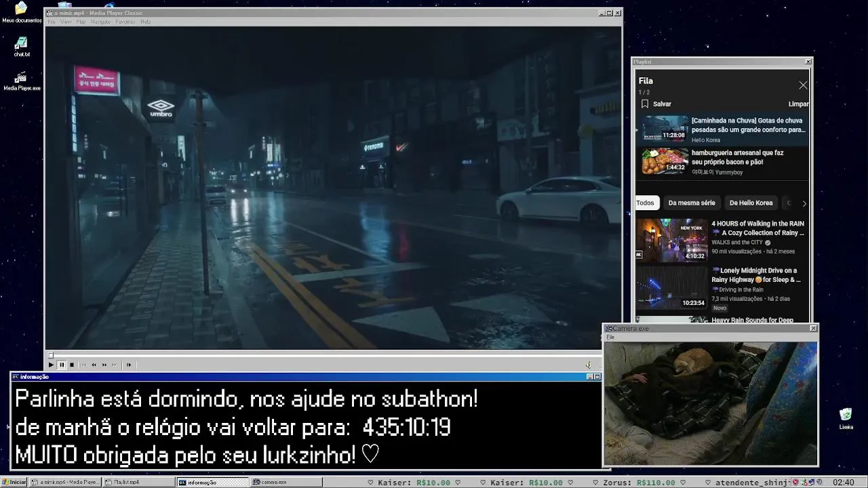The width and height of the screenshot is (868, 488).
Task: Click the Heavy Rain Sounds for Deep title
Action: pos(752,320)
